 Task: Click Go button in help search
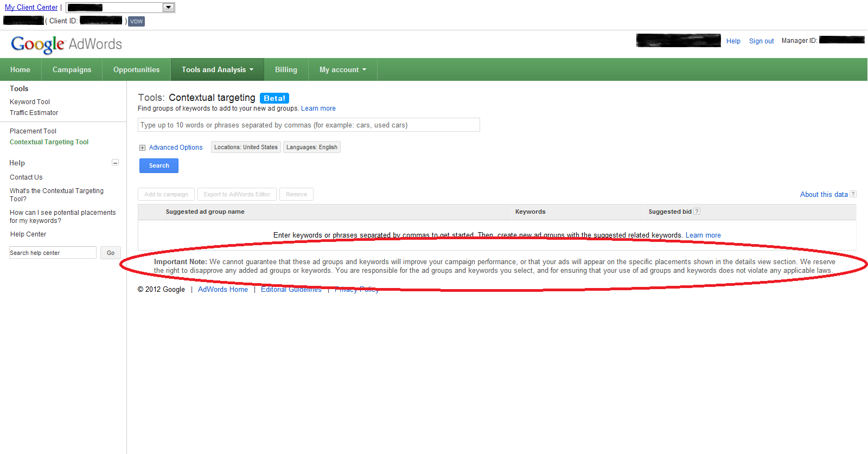tap(111, 253)
